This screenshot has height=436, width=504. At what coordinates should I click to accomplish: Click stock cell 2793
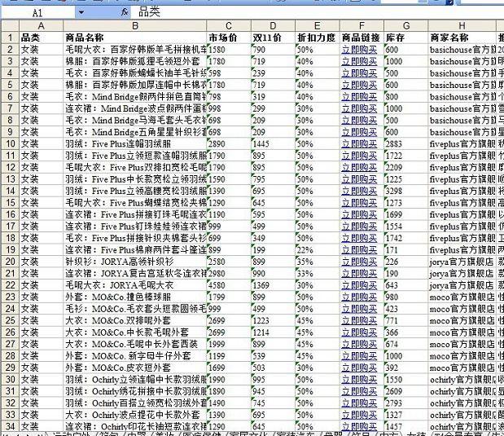point(406,403)
